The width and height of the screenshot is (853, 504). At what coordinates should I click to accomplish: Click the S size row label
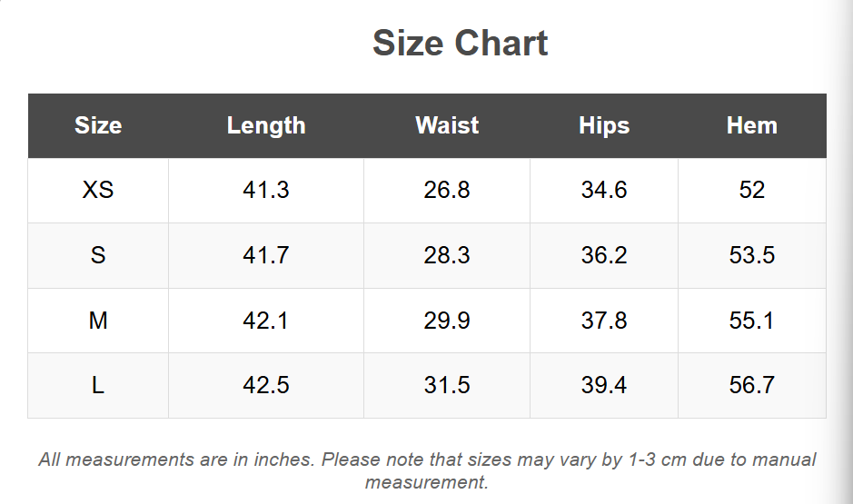click(x=98, y=255)
